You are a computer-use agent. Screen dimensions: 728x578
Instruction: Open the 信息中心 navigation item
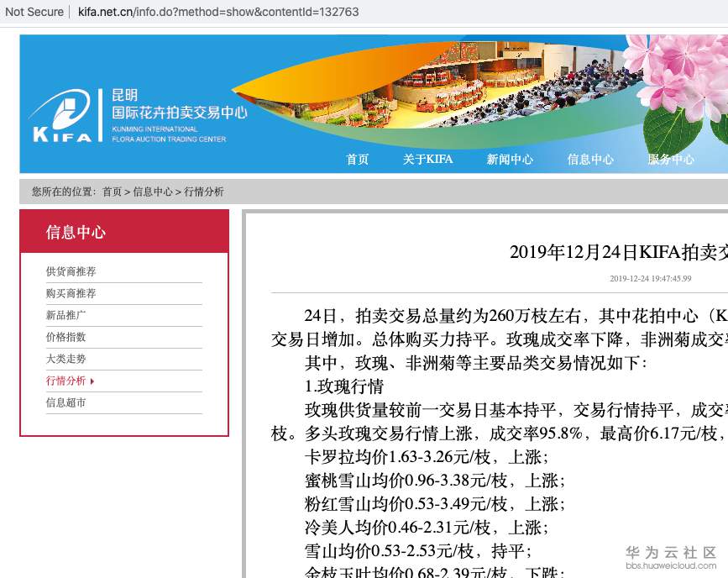tap(590, 160)
